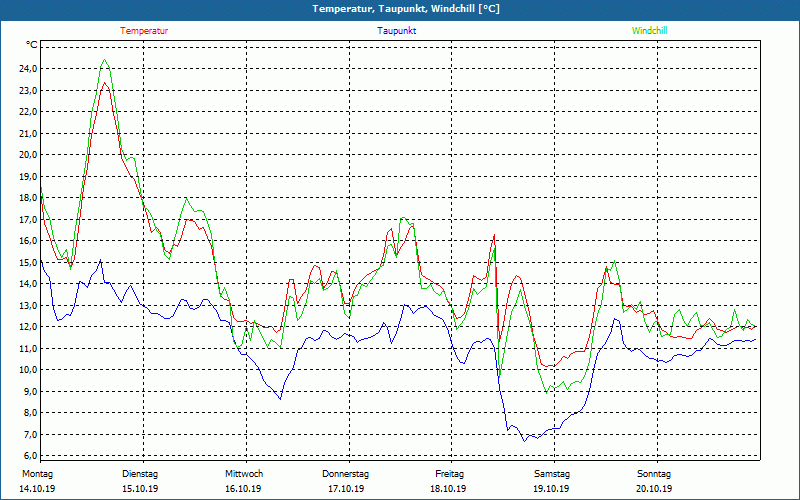Click the 18,0 y-axis value
The height and width of the screenshot is (500, 800).
click(27, 198)
